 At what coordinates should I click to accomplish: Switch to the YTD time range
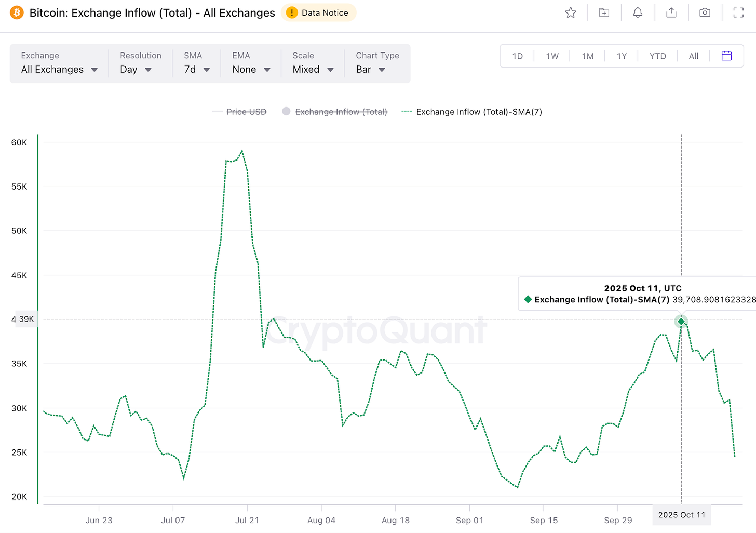click(x=657, y=56)
